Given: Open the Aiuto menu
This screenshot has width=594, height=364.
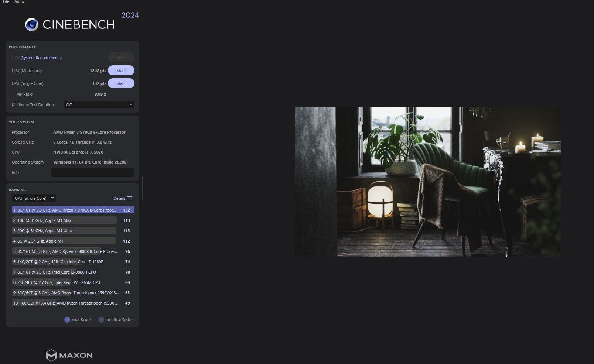Looking at the screenshot, I should click(19, 2).
